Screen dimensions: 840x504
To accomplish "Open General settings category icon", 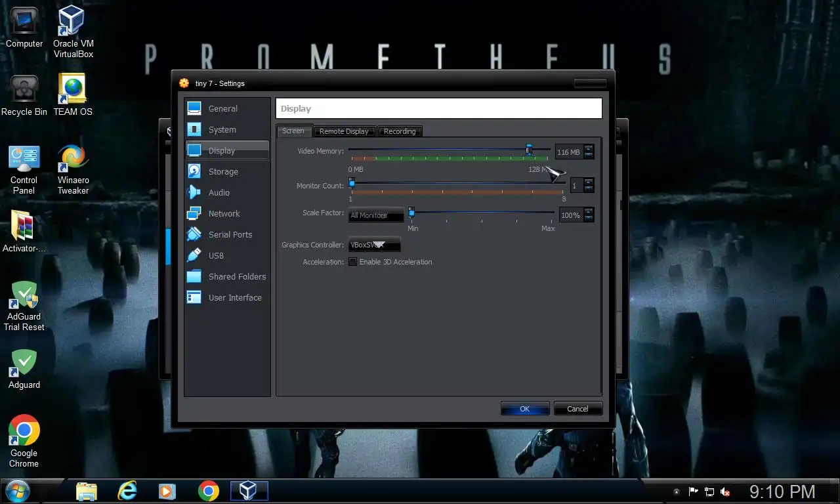I will tap(194, 108).
